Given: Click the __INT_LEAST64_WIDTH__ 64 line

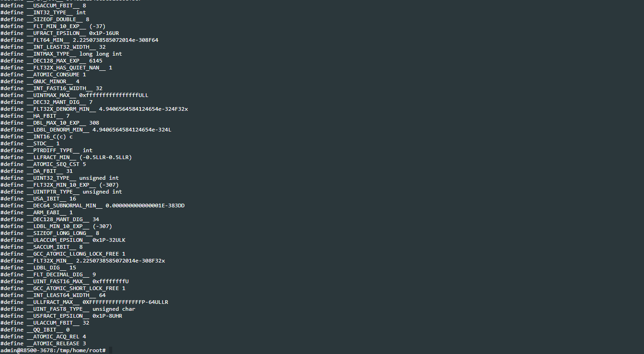Looking at the screenshot, I should (53, 295).
